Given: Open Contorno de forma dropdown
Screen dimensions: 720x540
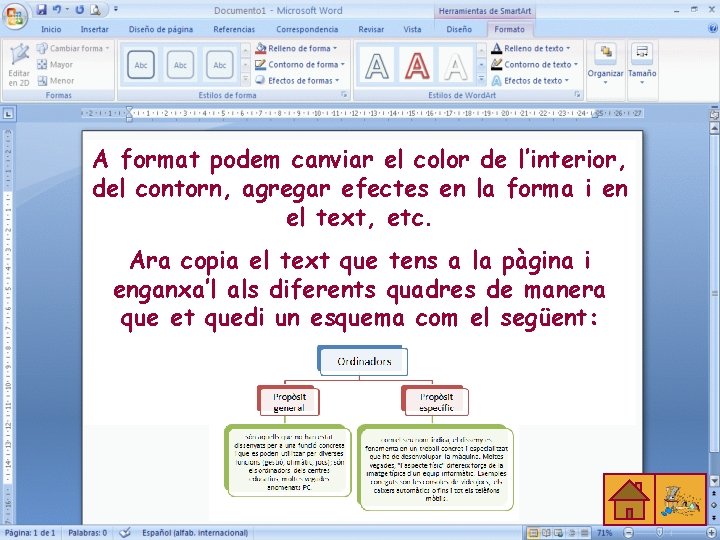Looking at the screenshot, I should point(300,65).
